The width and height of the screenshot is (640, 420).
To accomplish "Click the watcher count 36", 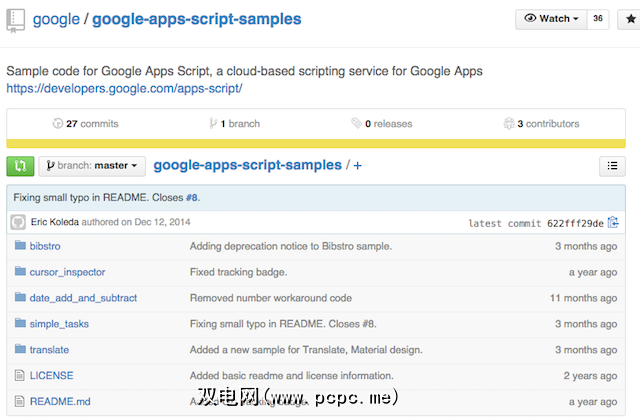I will pos(599,18).
